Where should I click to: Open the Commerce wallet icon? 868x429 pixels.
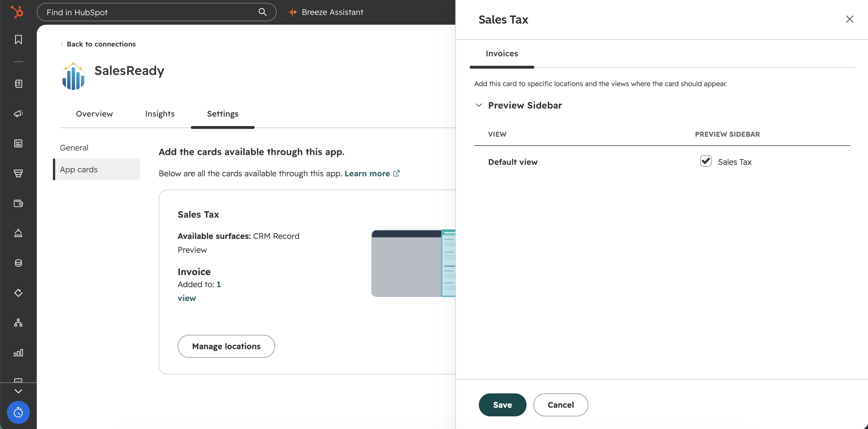click(x=18, y=203)
